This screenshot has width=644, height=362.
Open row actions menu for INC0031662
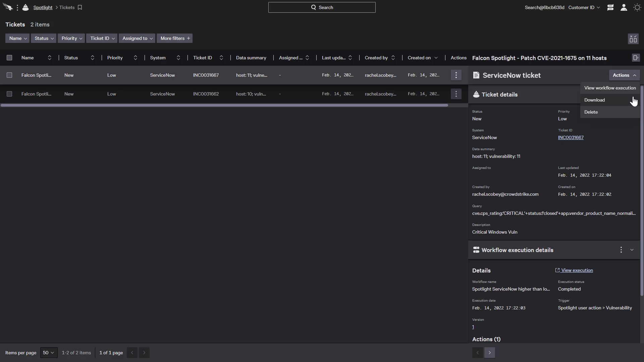pyautogui.click(x=456, y=94)
